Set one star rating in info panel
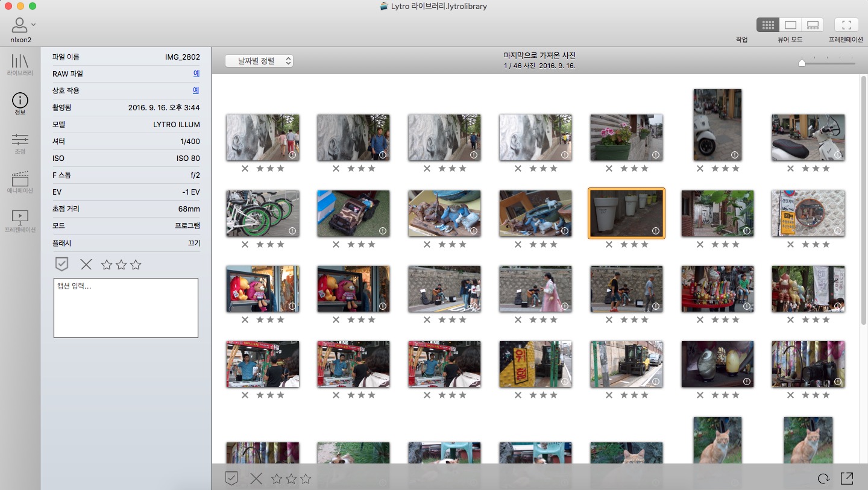The image size is (868, 490). [107, 265]
